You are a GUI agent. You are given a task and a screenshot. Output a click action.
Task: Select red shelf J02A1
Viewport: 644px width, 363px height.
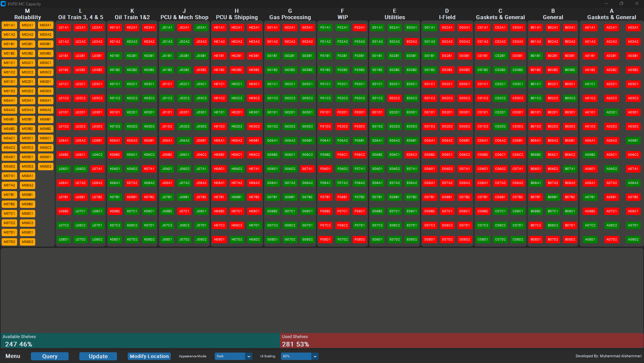pos(184,28)
